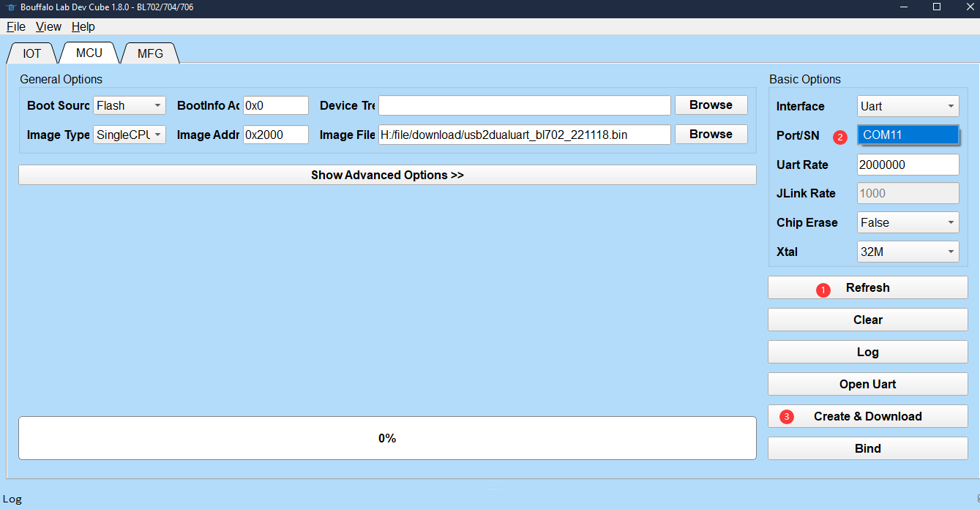Open the Xtal 32M dropdown
980x509 pixels.
(908, 252)
